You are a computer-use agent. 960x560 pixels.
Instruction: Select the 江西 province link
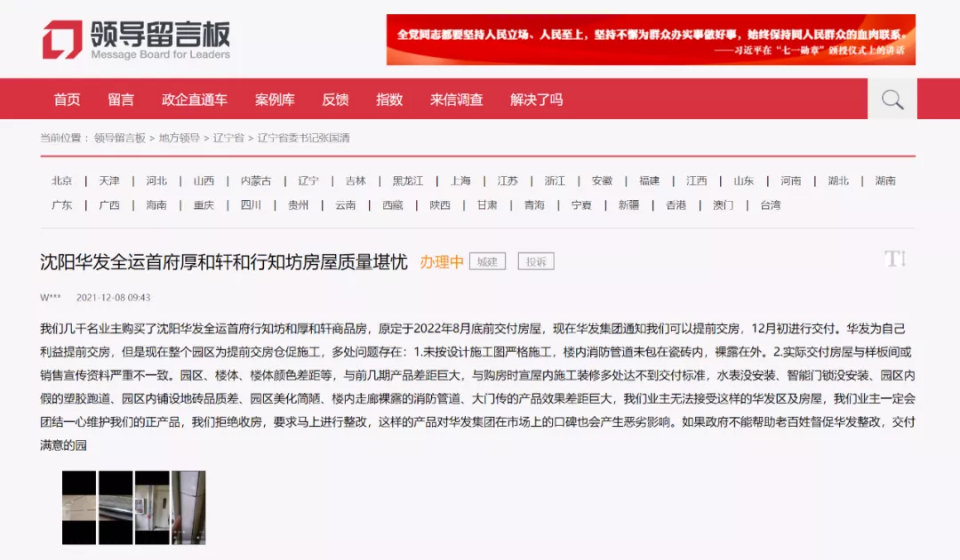[x=696, y=180]
